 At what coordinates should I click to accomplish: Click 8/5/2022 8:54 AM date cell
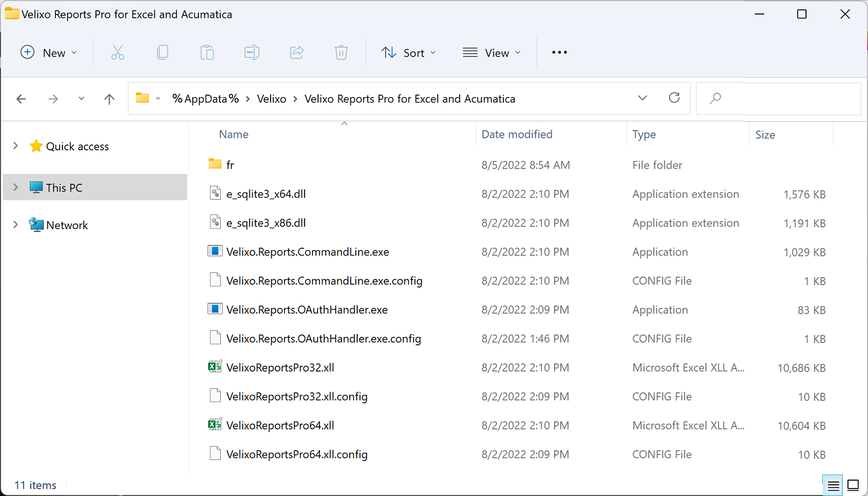(x=525, y=165)
